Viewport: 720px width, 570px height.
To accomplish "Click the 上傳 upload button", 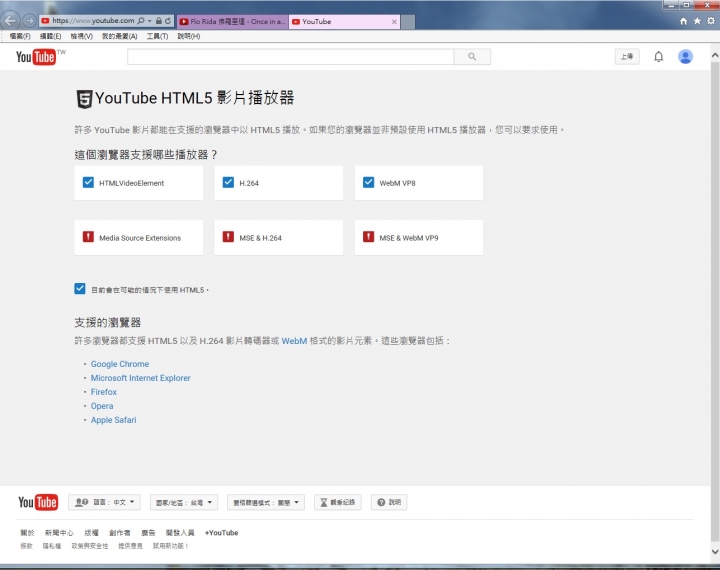I will point(627,56).
